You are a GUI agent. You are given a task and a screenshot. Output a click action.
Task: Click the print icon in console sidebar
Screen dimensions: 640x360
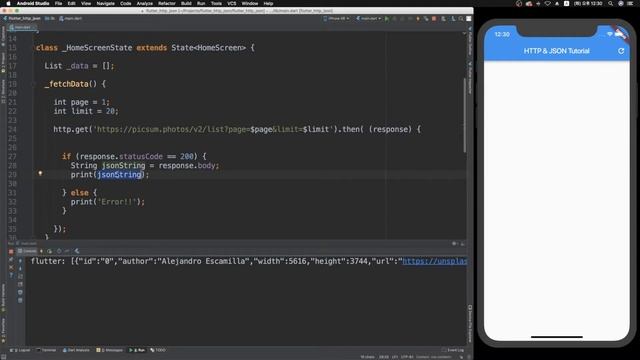(20, 292)
